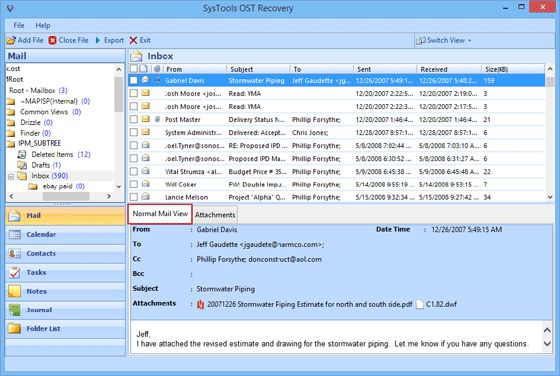The height and width of the screenshot is (376, 560).
Task: Click the Sent column header
Action: tap(385, 69)
